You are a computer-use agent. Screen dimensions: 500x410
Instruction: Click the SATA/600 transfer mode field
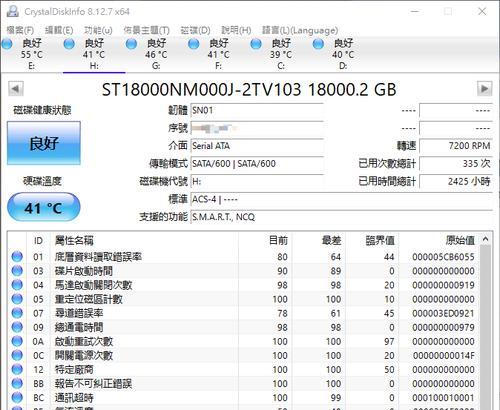point(257,164)
